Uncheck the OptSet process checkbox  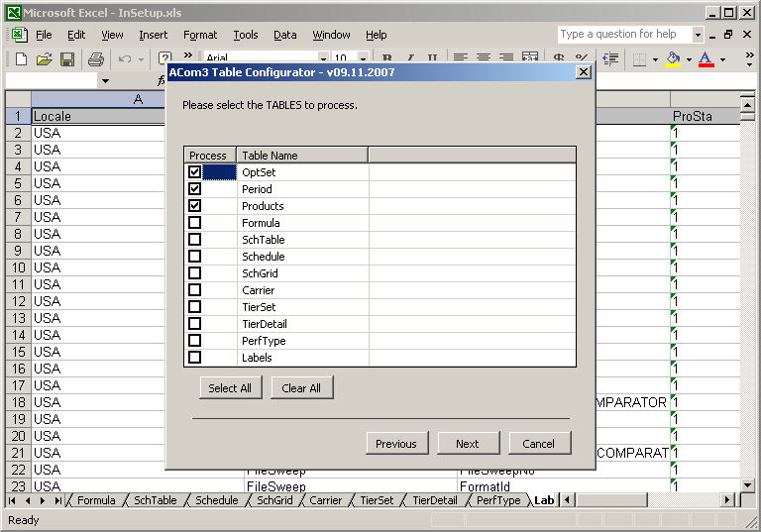pos(194,171)
